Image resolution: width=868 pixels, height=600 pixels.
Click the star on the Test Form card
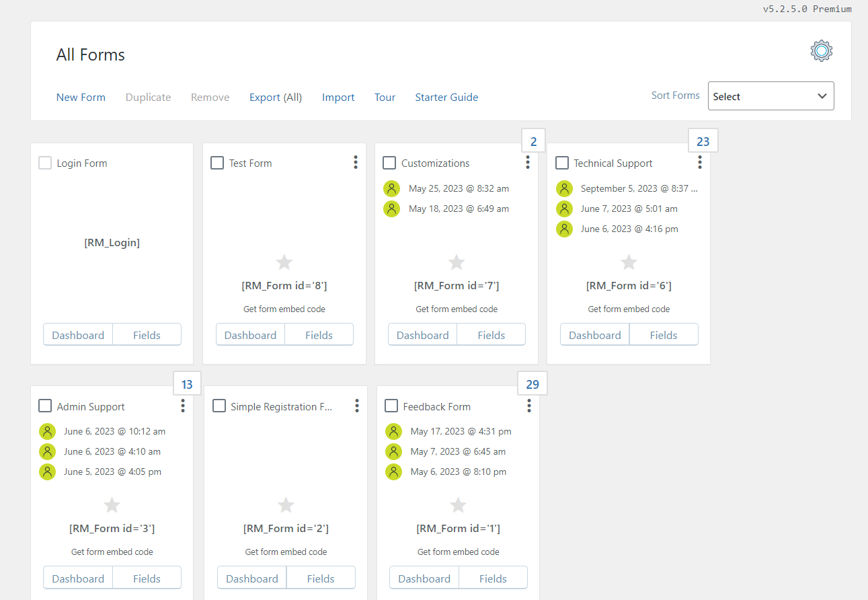[284, 262]
